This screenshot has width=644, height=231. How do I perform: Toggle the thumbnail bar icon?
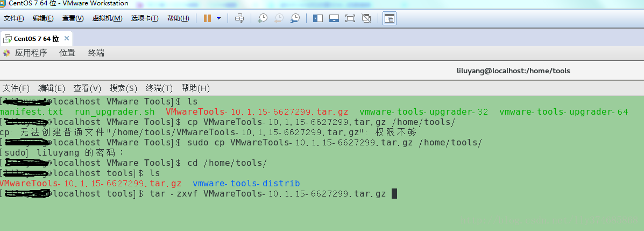click(x=334, y=18)
